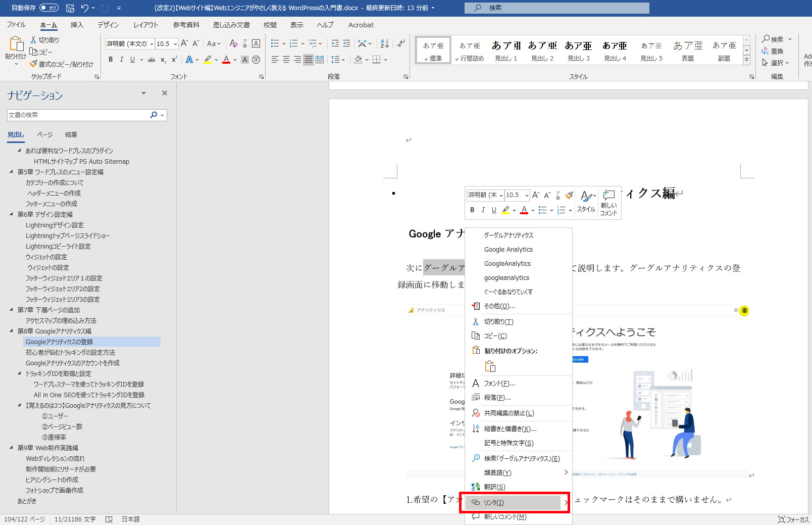Toggle Superscript formatting in ribbon
The width and height of the screenshot is (812, 525).
tap(174, 60)
